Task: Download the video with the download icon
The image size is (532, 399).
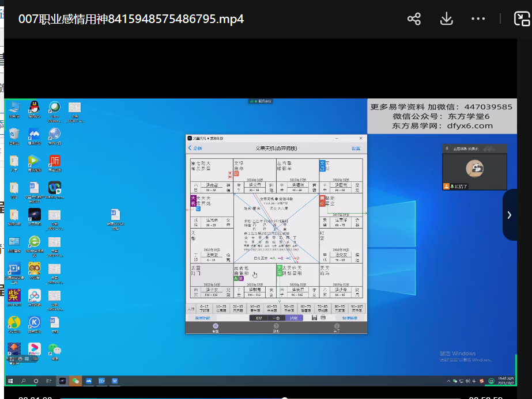Action: (x=446, y=19)
